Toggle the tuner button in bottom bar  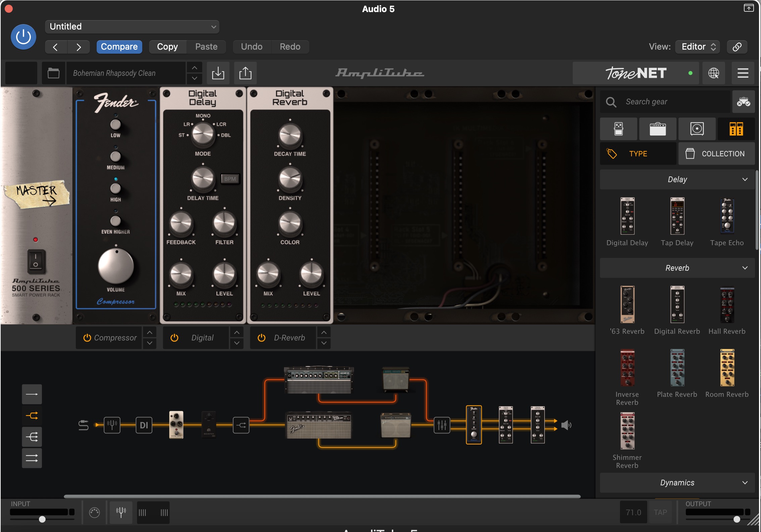[121, 513]
